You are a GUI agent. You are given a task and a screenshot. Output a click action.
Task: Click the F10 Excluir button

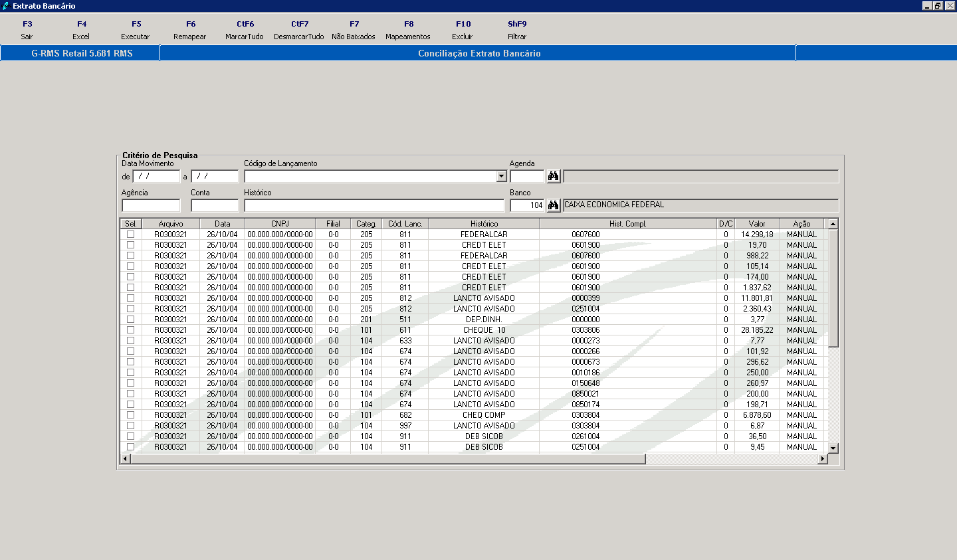click(463, 31)
